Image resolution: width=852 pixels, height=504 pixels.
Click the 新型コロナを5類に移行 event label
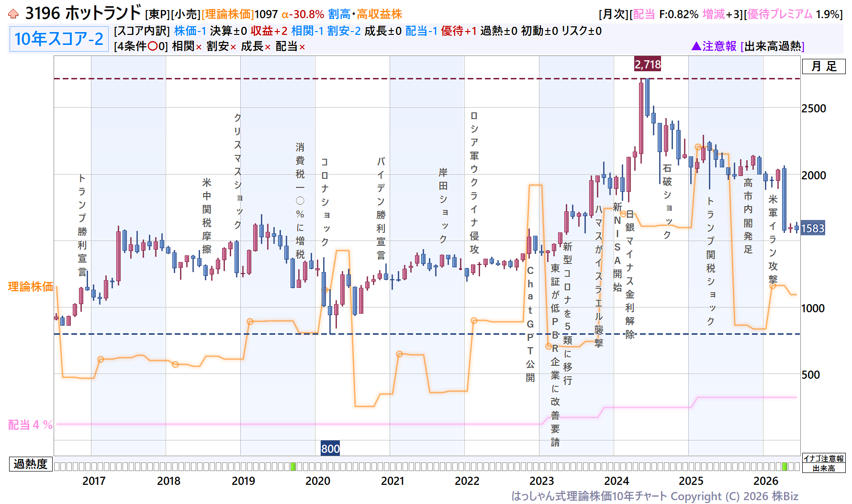click(x=568, y=314)
